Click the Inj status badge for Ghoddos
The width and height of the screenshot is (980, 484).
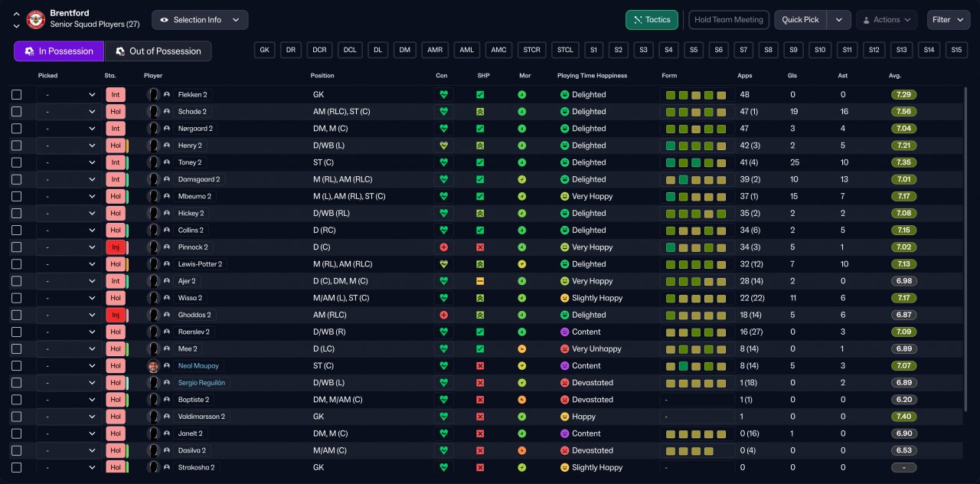[116, 315]
